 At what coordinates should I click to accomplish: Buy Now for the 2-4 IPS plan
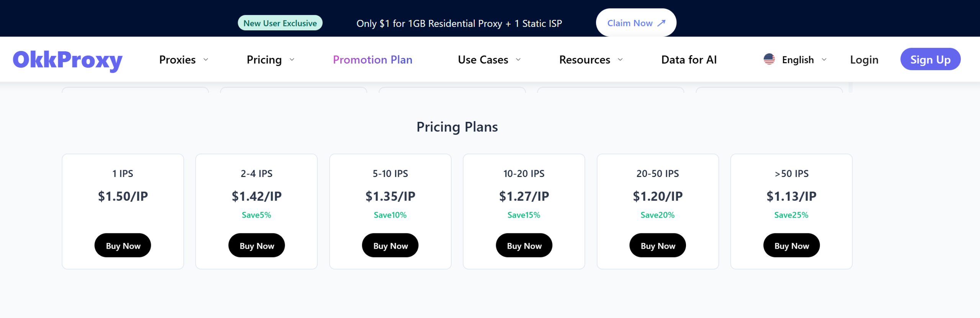pos(256,245)
